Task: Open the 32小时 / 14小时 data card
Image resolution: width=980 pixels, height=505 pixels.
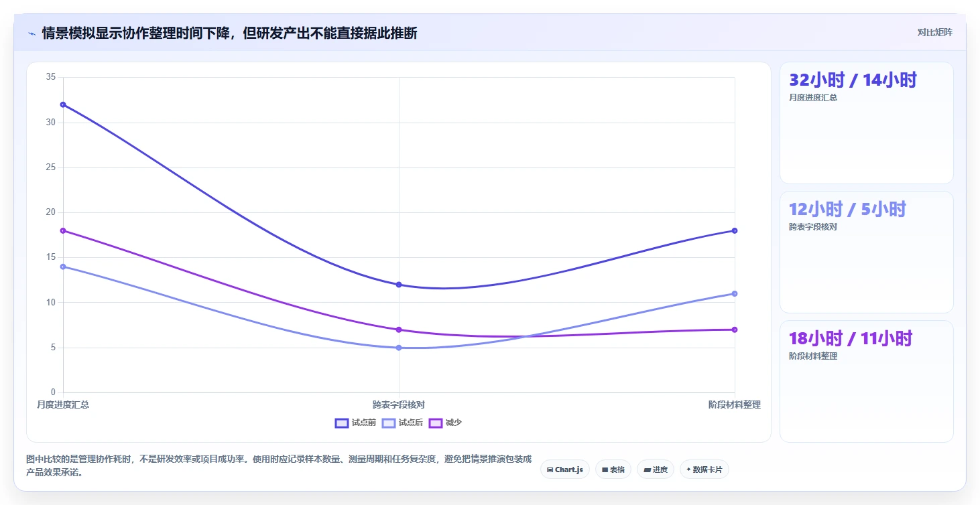Action: (x=866, y=123)
